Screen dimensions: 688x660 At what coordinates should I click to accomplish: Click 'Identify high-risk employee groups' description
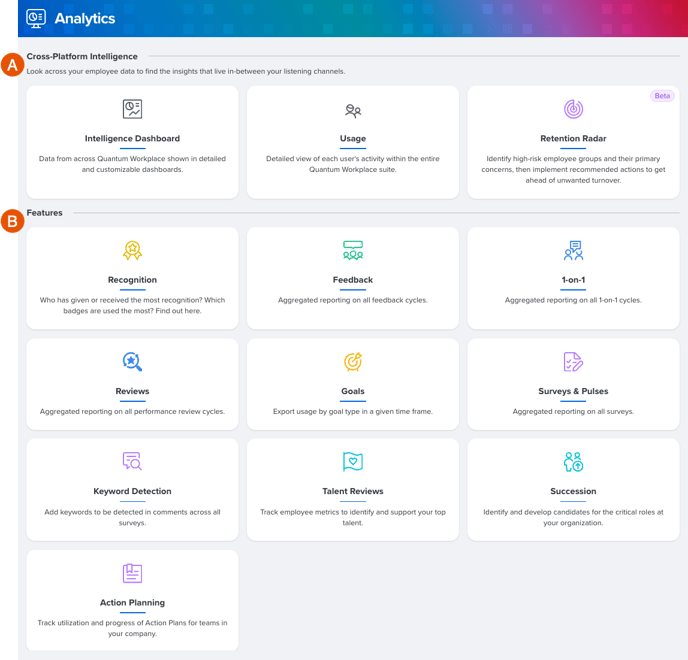pos(573,169)
